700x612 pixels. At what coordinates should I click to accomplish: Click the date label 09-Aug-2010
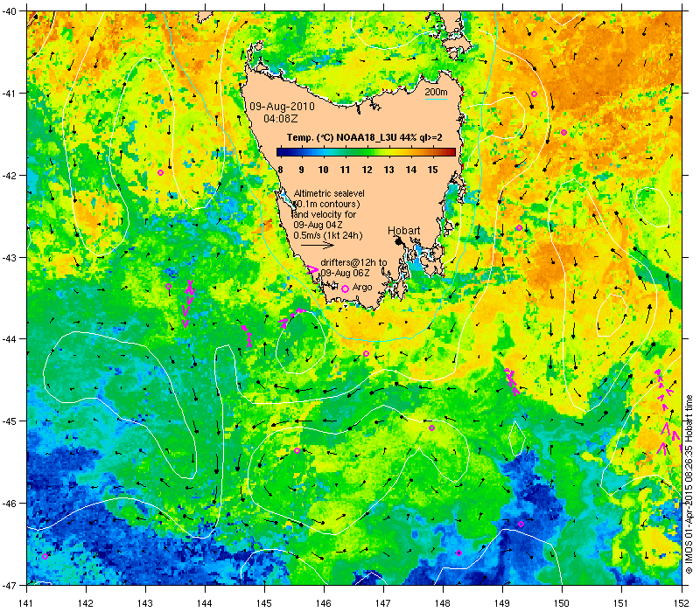click(282, 107)
